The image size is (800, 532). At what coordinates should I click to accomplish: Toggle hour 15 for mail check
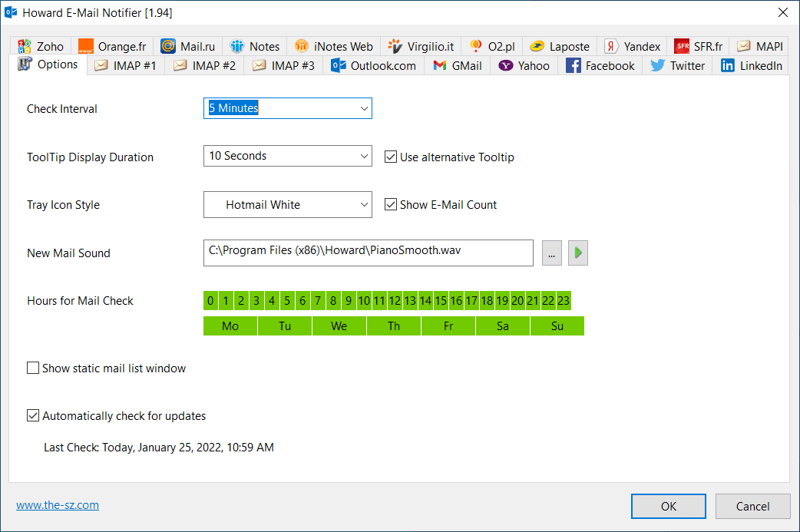(x=441, y=300)
